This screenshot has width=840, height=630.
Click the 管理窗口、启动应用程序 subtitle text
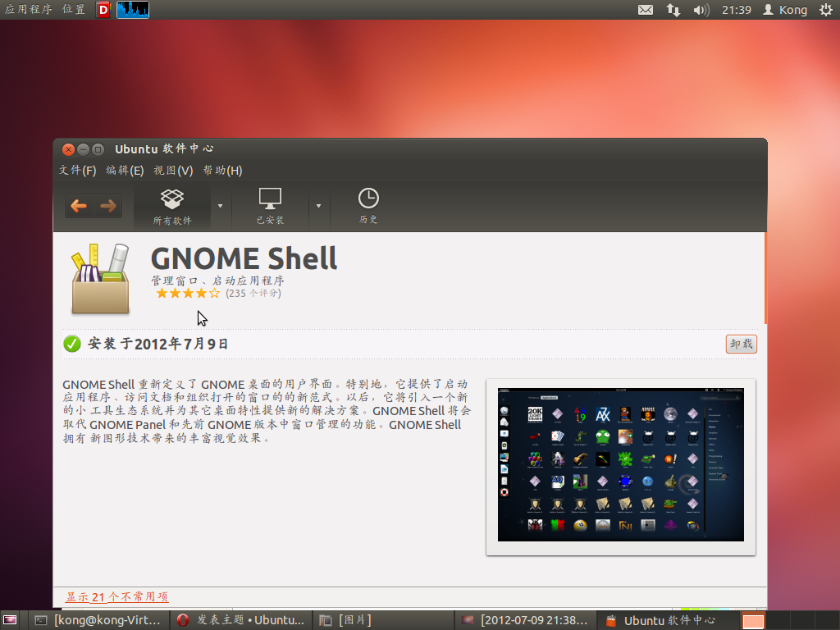217,281
